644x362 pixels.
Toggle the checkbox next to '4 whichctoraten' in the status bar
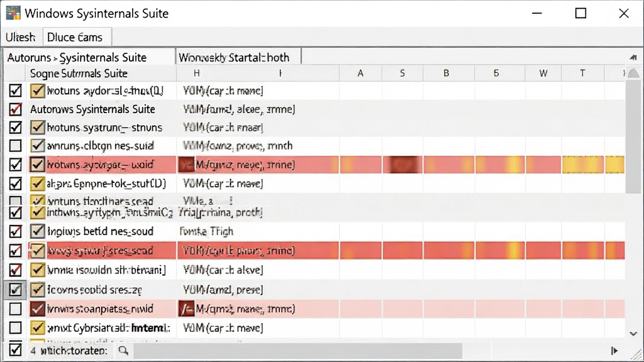15,350
